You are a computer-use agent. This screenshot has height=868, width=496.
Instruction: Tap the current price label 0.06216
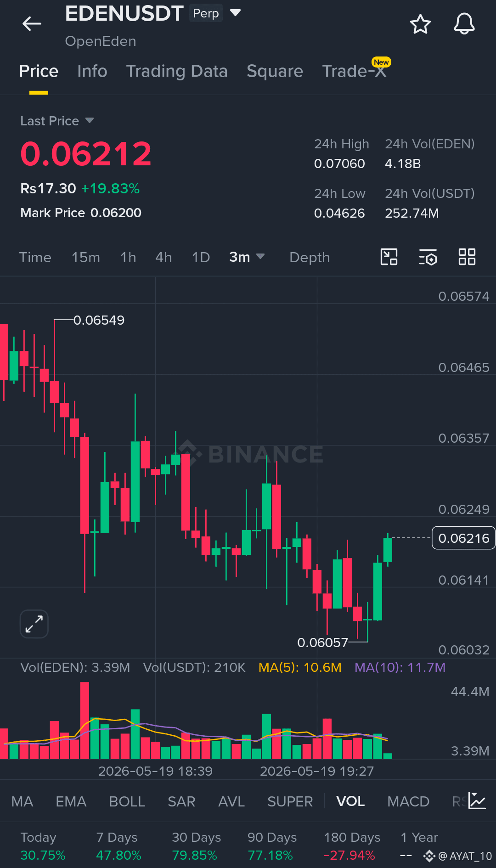[463, 538]
